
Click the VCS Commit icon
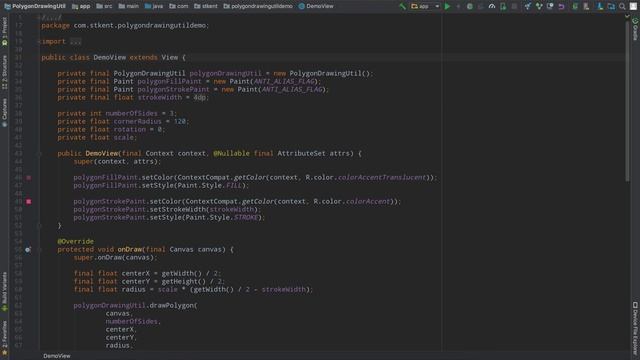pos(539,7)
